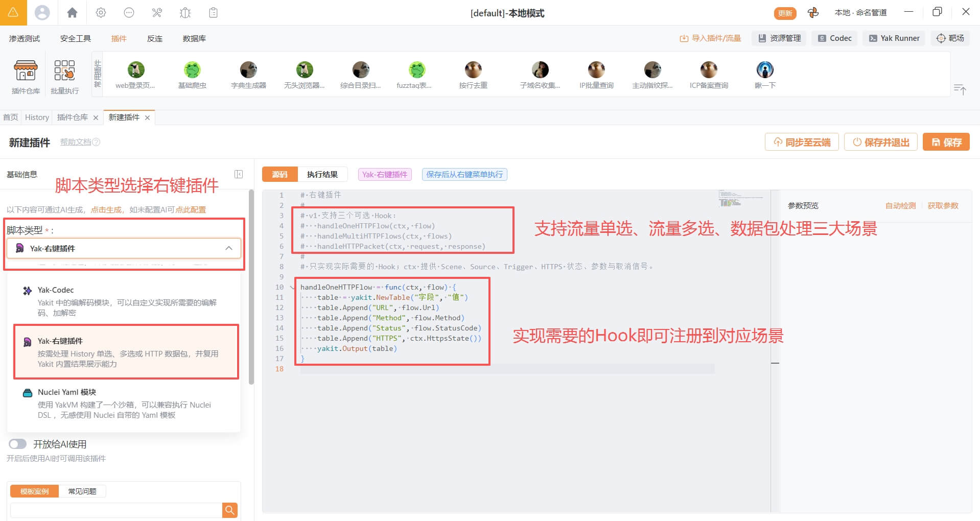Viewport: 980px width, 521px height.
Task: Switch to 模板案例 tab
Action: (35, 491)
